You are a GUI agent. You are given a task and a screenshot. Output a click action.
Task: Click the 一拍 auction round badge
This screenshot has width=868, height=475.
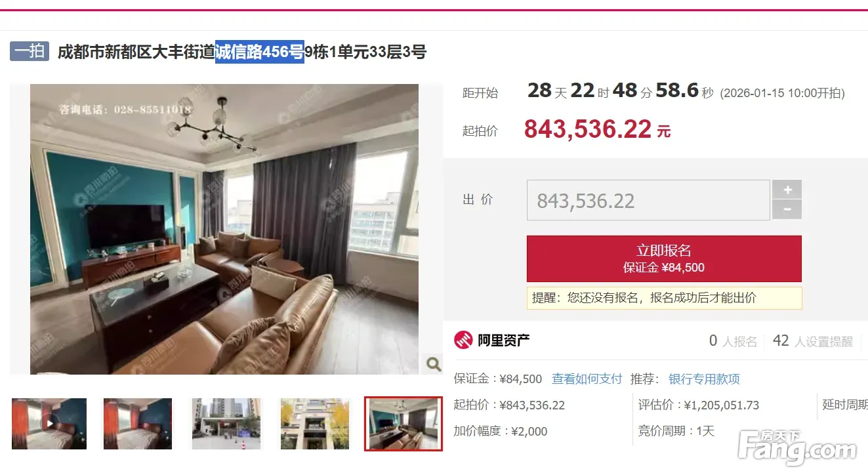pyautogui.click(x=30, y=51)
